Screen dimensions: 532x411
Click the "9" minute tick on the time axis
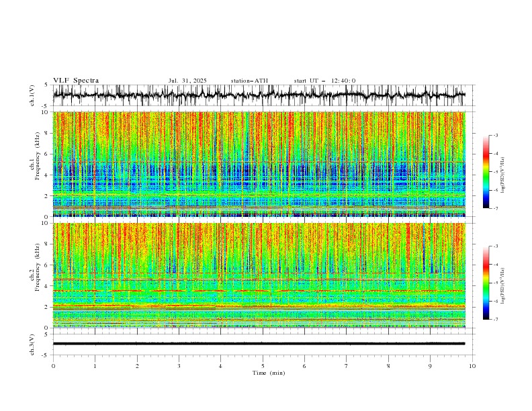pos(430,366)
